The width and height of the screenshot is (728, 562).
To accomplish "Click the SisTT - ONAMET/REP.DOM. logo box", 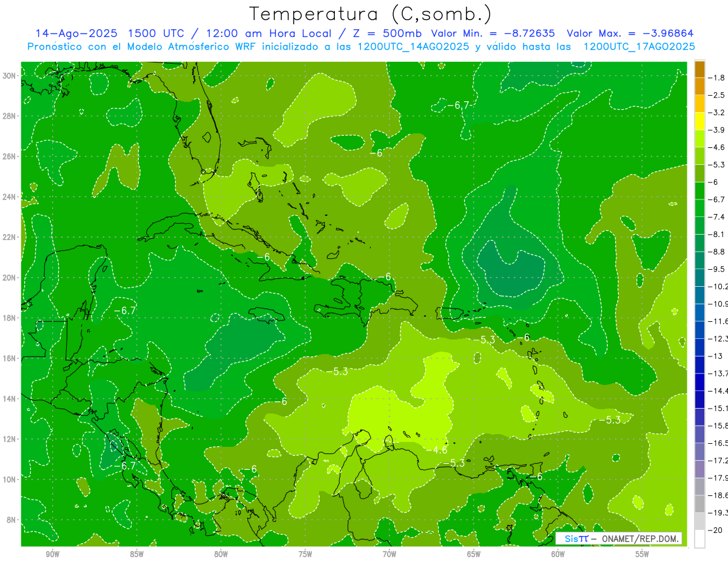I will 618,538.
